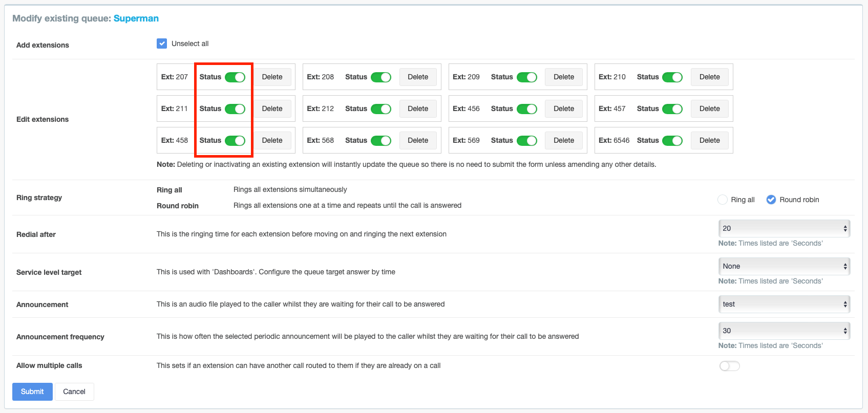Toggle status switch for Ext 207

tap(235, 77)
